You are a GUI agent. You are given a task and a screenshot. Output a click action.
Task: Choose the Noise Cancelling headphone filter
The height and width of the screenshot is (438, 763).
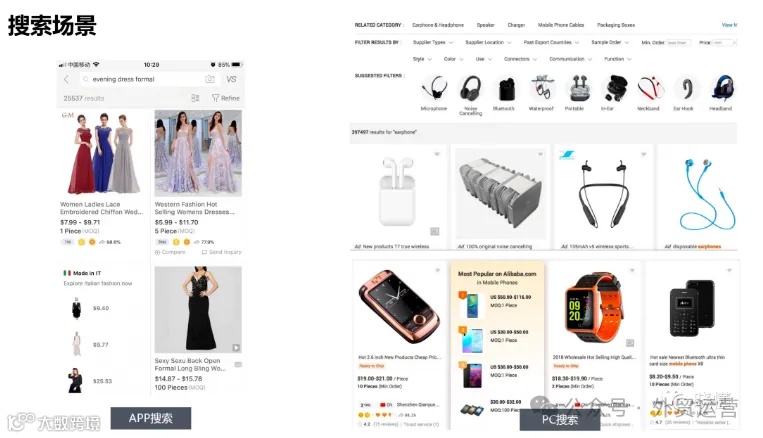[x=471, y=89]
